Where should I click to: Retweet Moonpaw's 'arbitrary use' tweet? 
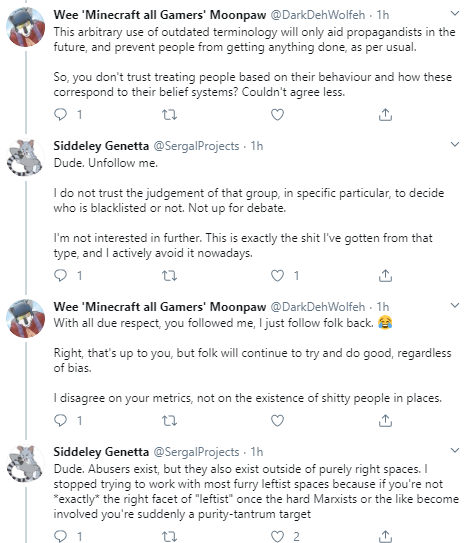coord(170,114)
